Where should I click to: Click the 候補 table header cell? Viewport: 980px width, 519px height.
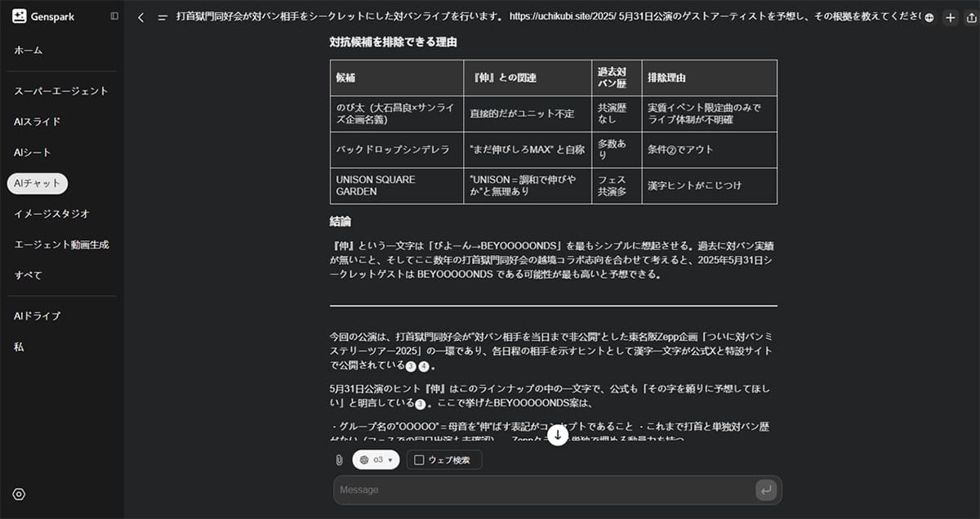397,78
